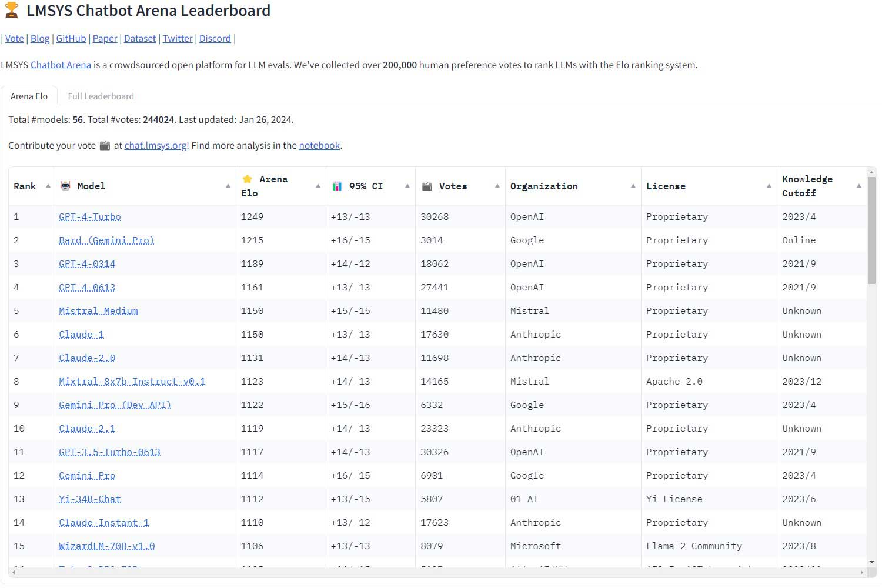Sort by Model column arrow
This screenshot has height=588, width=882.
coord(228,186)
